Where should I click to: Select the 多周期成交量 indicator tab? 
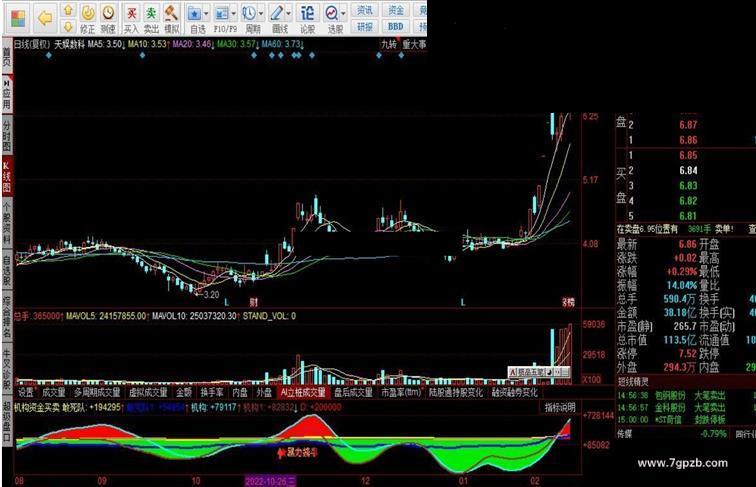point(97,392)
